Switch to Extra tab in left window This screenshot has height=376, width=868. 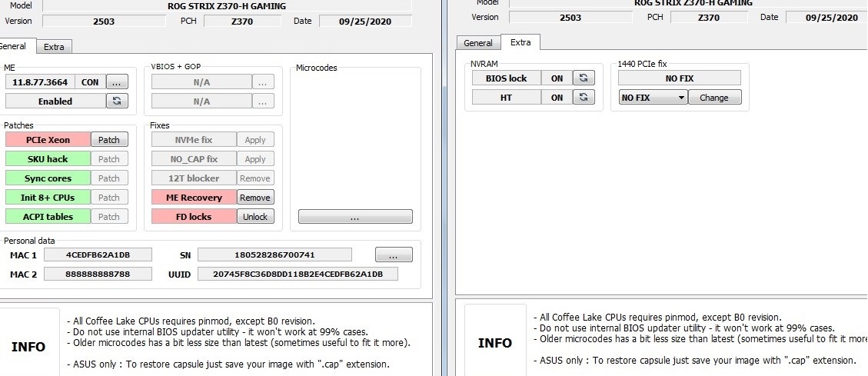click(55, 46)
